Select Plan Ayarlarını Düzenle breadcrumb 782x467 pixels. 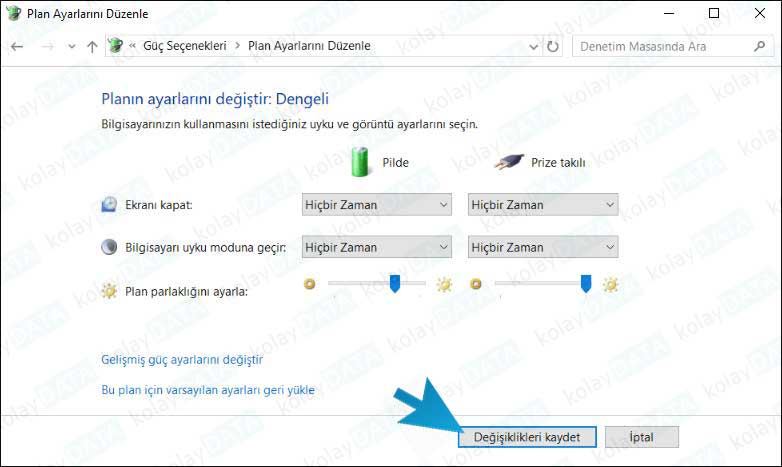(x=309, y=46)
